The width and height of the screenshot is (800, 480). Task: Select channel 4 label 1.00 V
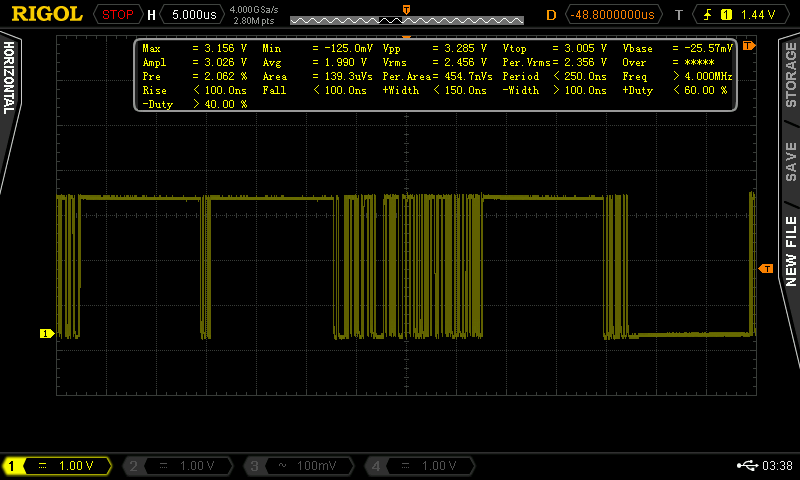point(439,466)
